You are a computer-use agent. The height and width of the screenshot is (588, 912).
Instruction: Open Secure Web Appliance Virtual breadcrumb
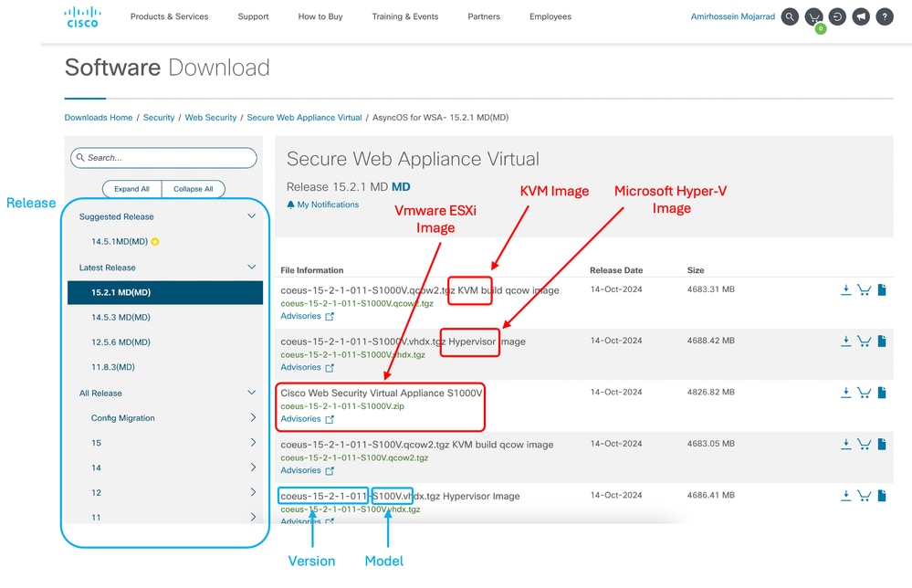click(304, 118)
